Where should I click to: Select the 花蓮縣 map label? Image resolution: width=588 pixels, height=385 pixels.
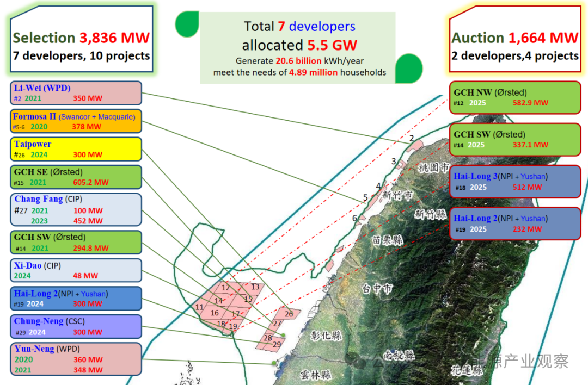(x=467, y=370)
